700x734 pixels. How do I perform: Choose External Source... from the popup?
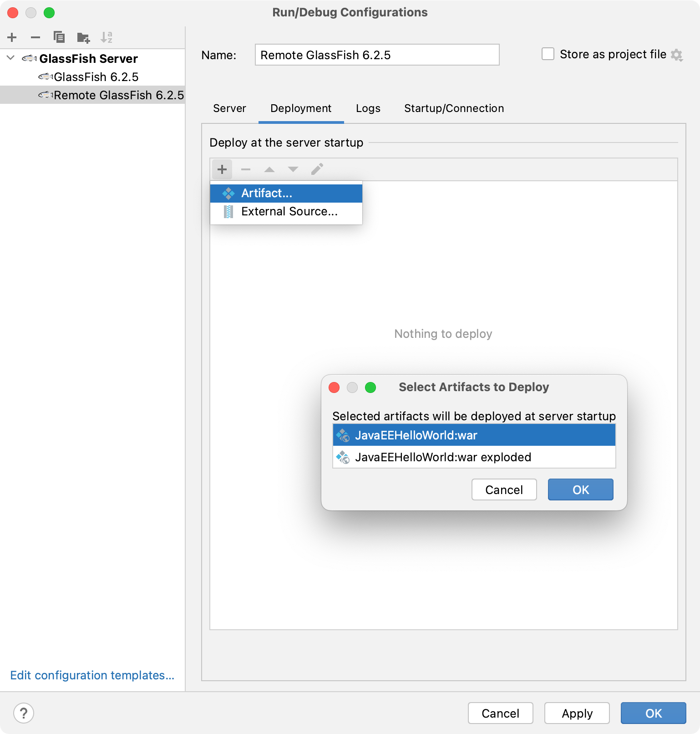click(286, 211)
